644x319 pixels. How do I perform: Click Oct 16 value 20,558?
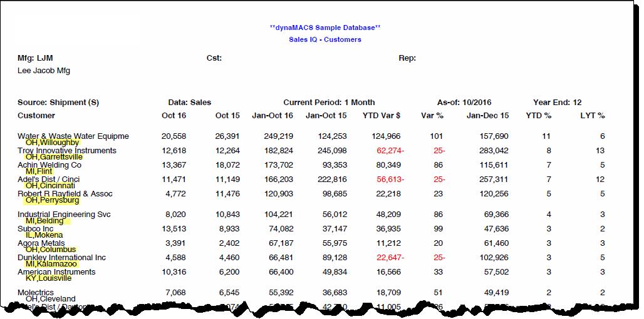(174, 136)
